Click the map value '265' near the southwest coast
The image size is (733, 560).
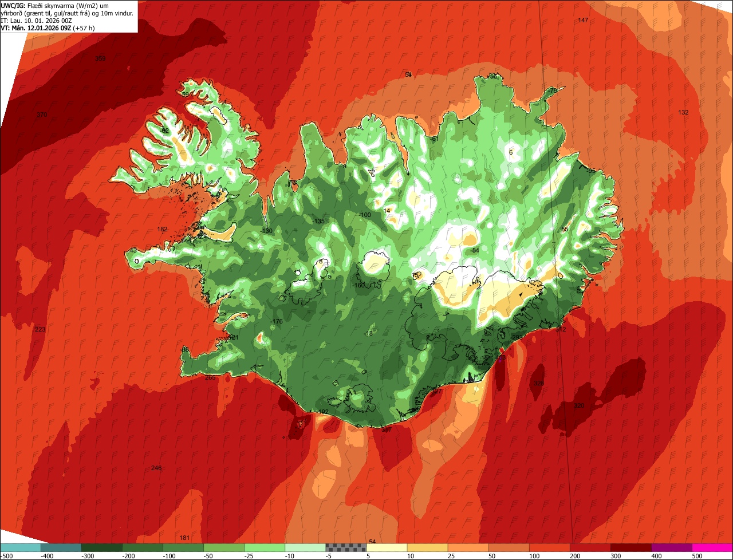pyautogui.click(x=210, y=377)
